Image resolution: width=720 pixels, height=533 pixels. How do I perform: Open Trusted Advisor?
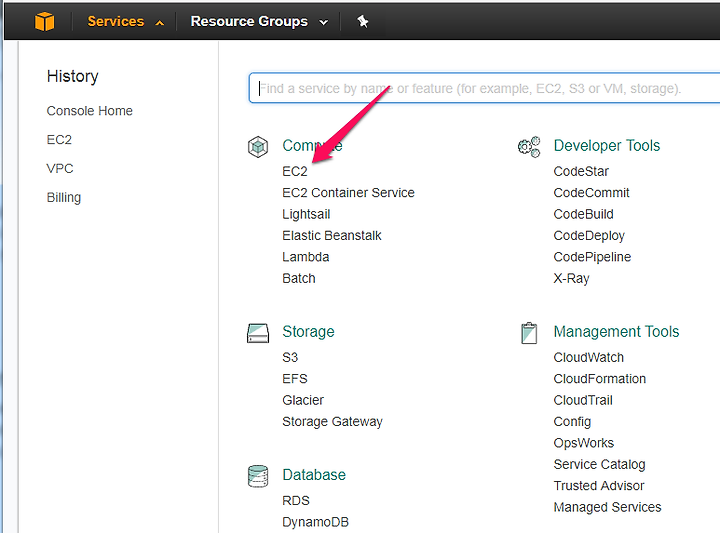(599, 486)
